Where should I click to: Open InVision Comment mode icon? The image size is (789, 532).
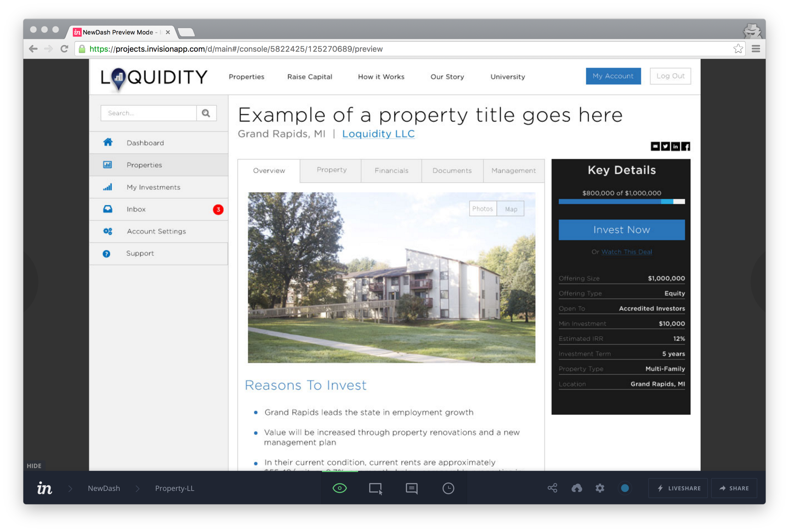click(x=412, y=488)
